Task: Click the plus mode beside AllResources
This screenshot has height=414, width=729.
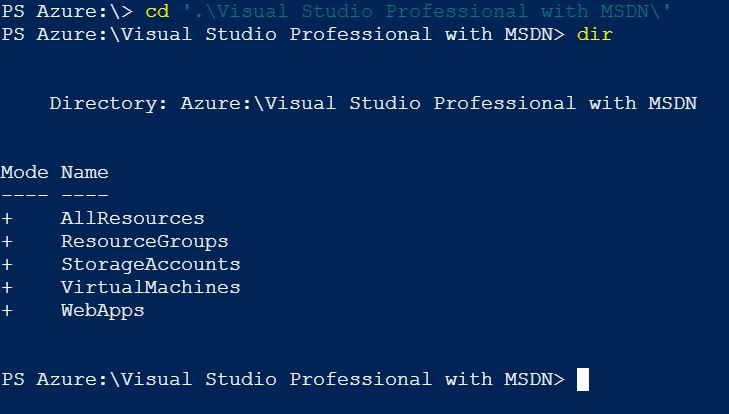Action: (x=7, y=218)
